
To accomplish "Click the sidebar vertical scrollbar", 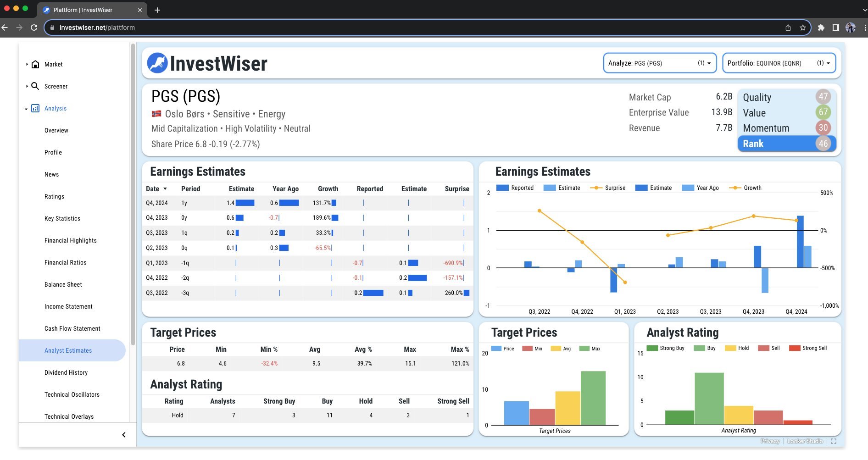I will 133,195.
